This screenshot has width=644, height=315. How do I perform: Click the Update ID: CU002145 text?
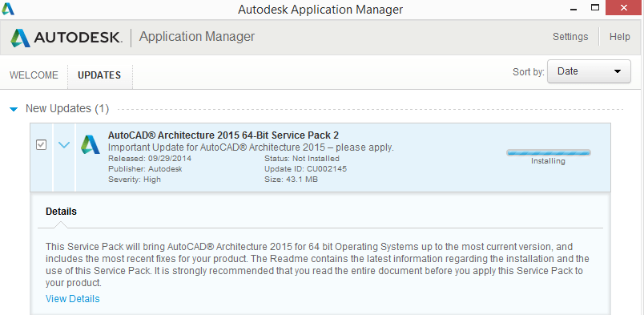click(305, 169)
